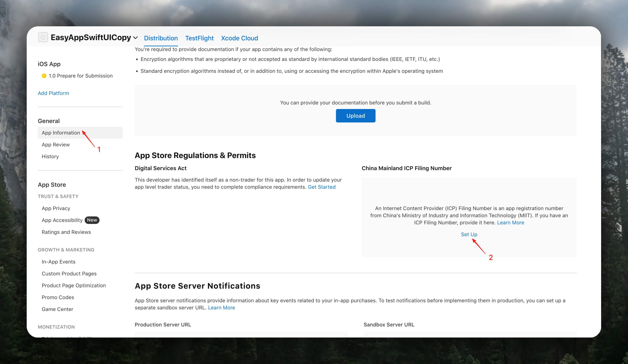628x364 pixels.
Task: Open Custom Product Pages in sidebar
Action: (x=69, y=273)
